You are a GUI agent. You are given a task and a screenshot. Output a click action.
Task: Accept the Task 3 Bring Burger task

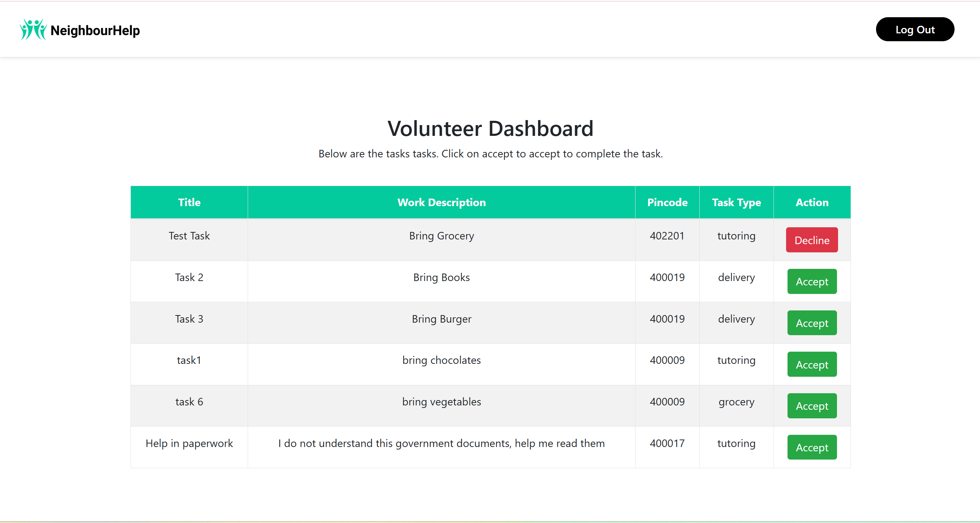tap(812, 323)
